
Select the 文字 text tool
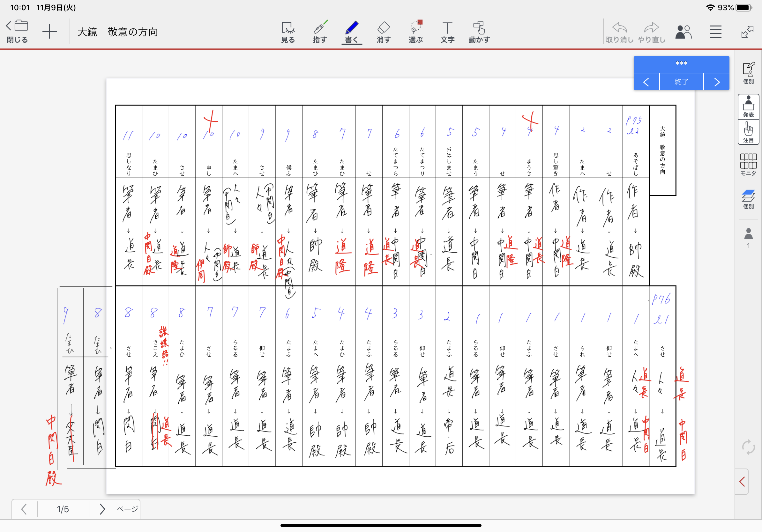[x=447, y=32]
